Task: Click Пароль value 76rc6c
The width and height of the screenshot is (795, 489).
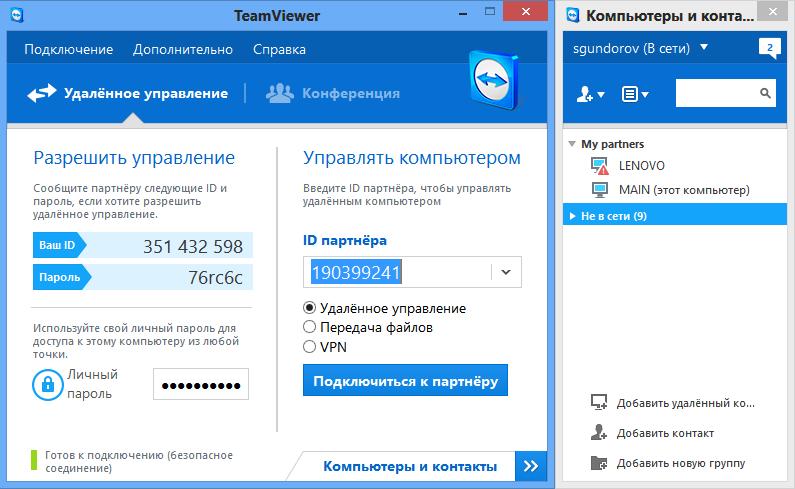Action: [x=215, y=277]
